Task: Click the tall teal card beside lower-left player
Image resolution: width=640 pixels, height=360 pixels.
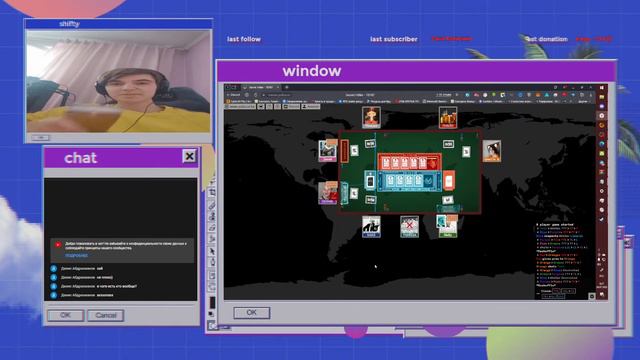Action: coord(344,193)
